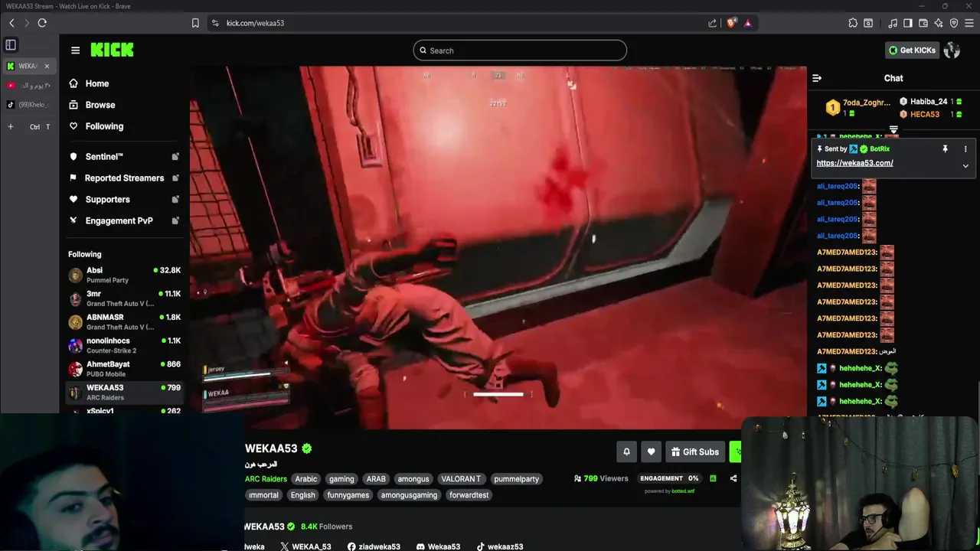Open site settings icon in address bar
980x551 pixels.
point(215,23)
